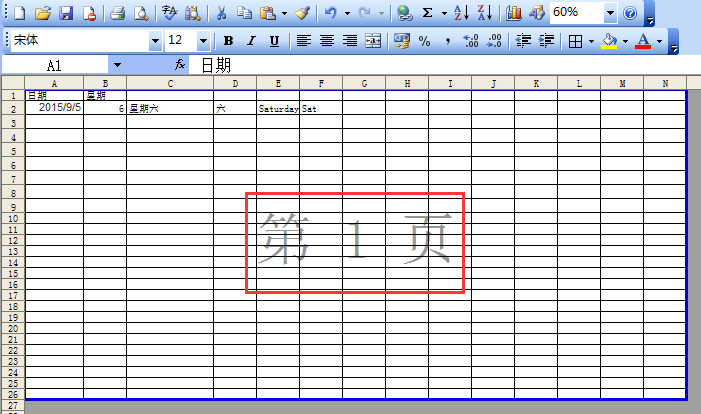The width and height of the screenshot is (701, 414).
Task: Expand the Fill Color palette arrow
Action: (x=625, y=41)
